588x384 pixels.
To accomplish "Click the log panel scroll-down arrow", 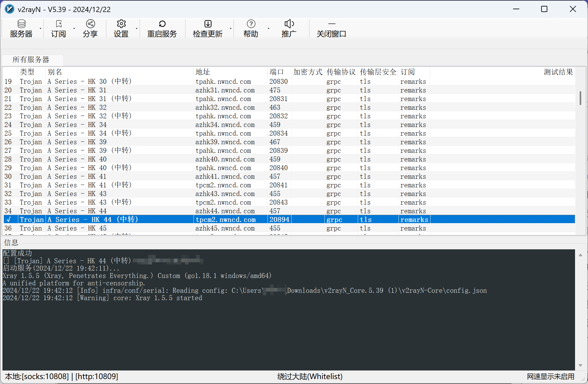I will point(580,365).
